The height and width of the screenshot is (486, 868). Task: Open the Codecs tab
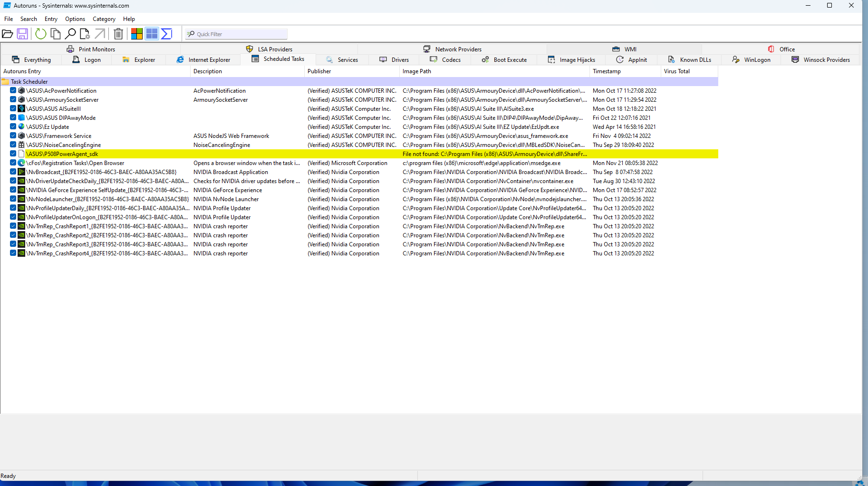coord(445,60)
